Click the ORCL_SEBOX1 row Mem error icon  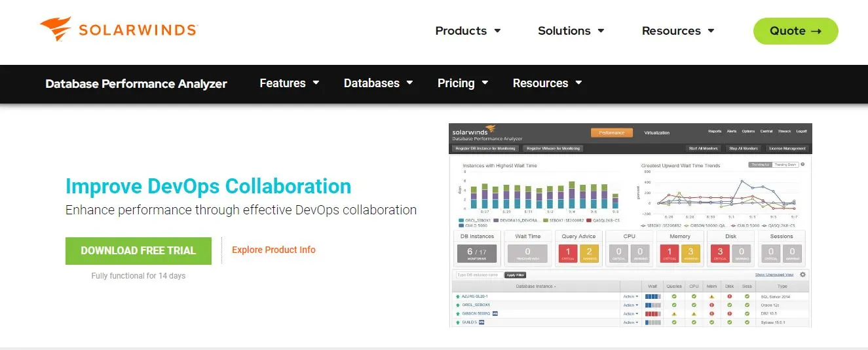[711, 305]
